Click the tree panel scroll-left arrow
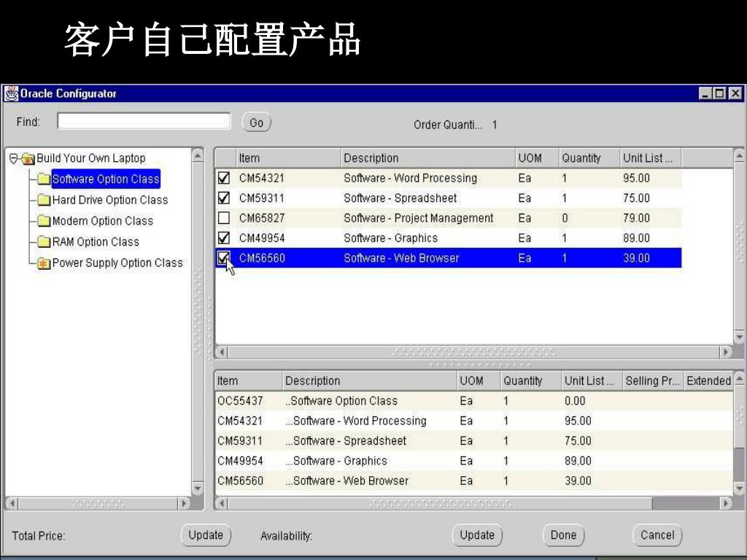Image resolution: width=747 pixels, height=560 pixels. pos(12,503)
